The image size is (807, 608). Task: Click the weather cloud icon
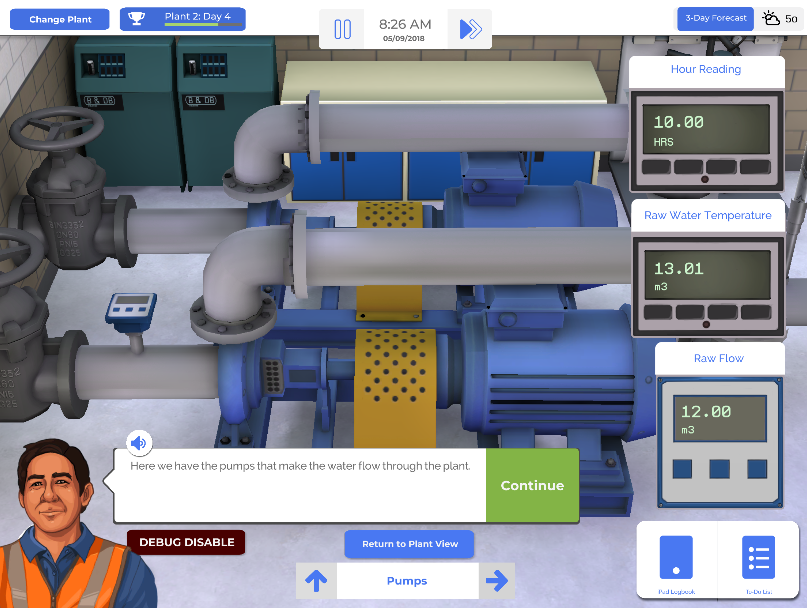(x=772, y=18)
